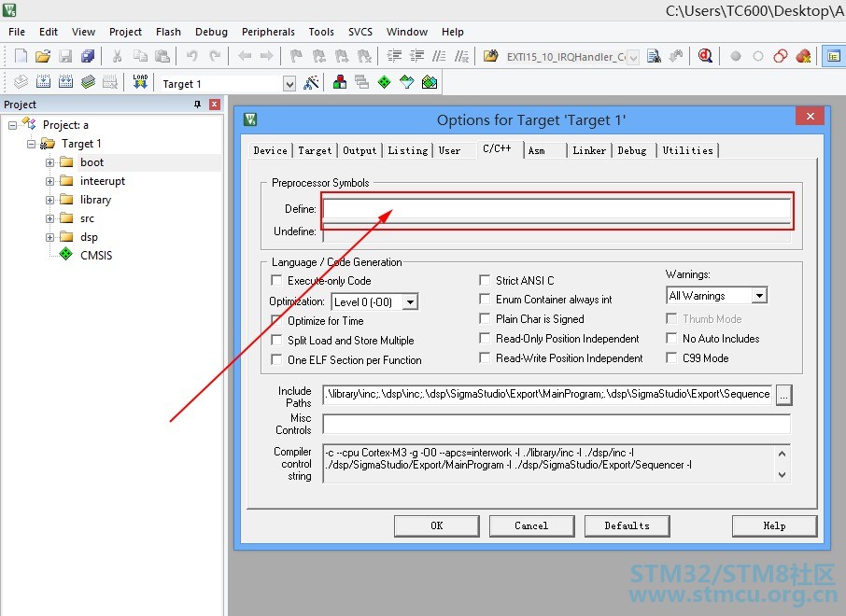Screen dimensions: 846x616
Task: Enable C99 Mode checkbox
Action: pyautogui.click(x=671, y=357)
